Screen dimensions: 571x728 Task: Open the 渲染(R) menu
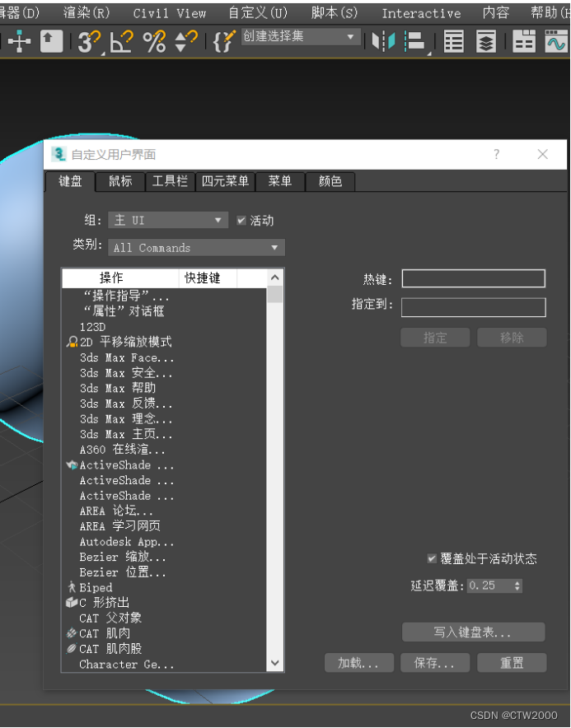pyautogui.click(x=87, y=13)
